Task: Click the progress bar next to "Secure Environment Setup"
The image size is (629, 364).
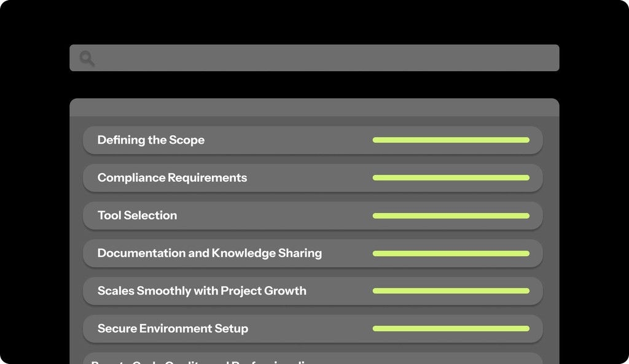Action: [451, 328]
